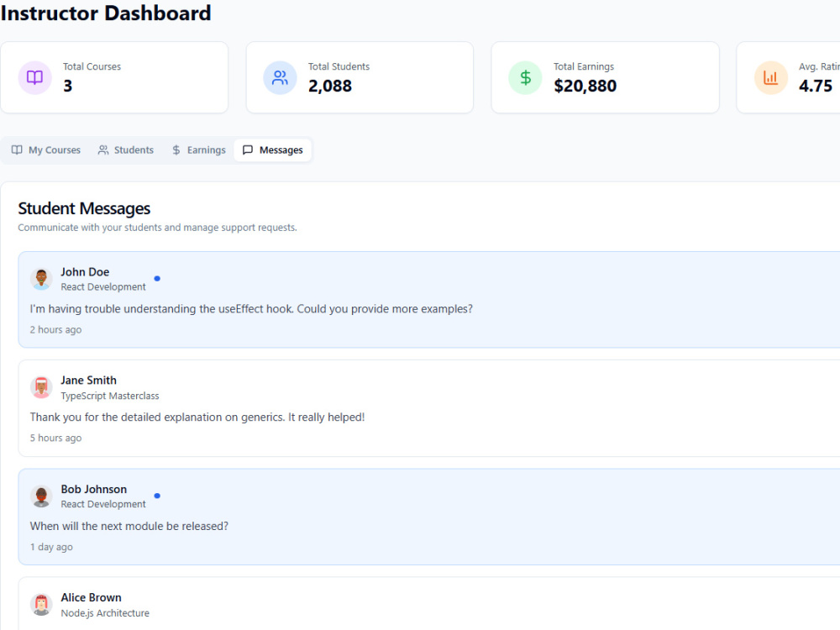Click the 'Total Students' label
The image size is (840, 630).
[339, 66]
